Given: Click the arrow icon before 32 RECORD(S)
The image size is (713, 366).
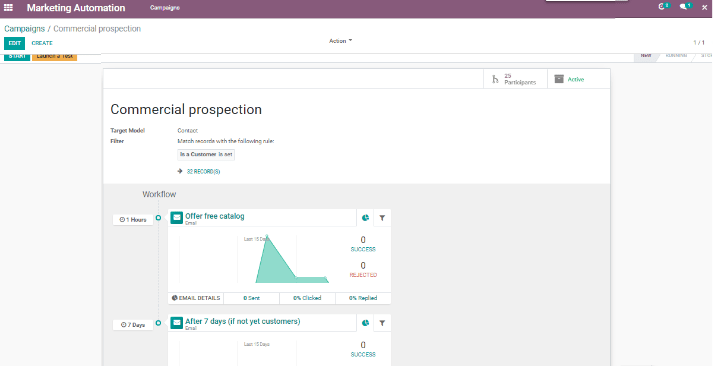Looking at the screenshot, I should pyautogui.click(x=180, y=171).
